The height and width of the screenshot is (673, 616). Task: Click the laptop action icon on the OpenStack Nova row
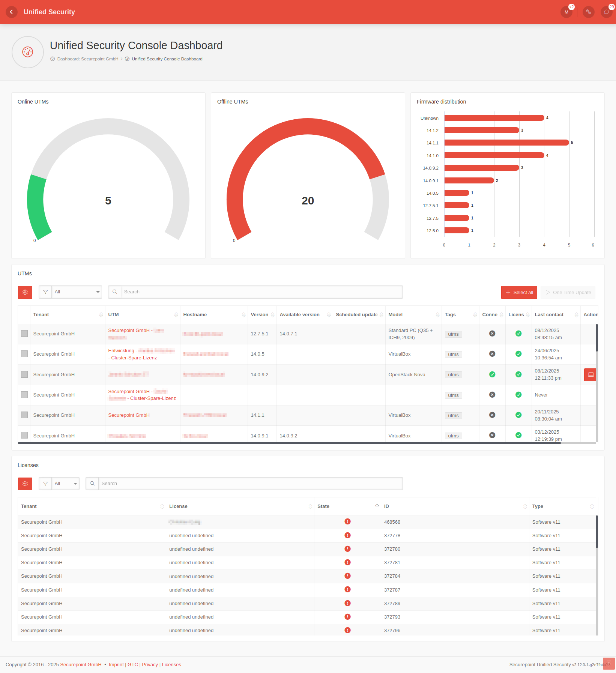tap(590, 374)
